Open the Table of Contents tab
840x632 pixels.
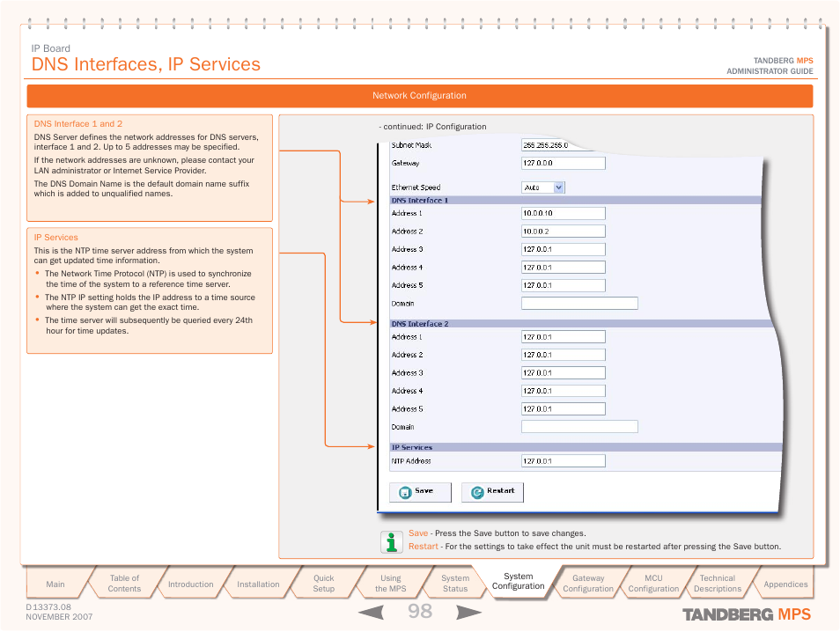tap(124, 584)
